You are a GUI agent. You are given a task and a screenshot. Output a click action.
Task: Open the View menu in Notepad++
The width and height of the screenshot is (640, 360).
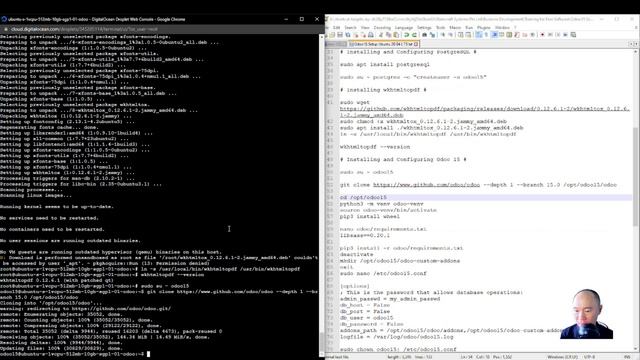[x=365, y=27]
